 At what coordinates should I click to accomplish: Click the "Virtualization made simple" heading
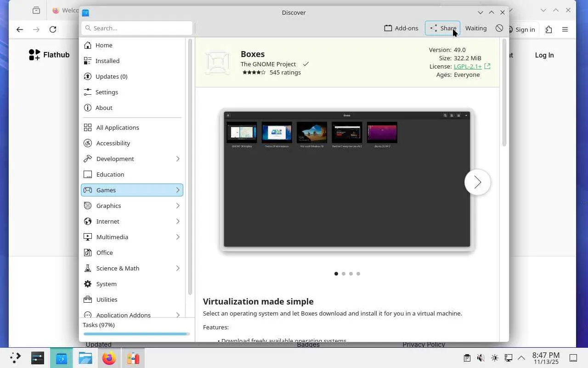coord(258,301)
